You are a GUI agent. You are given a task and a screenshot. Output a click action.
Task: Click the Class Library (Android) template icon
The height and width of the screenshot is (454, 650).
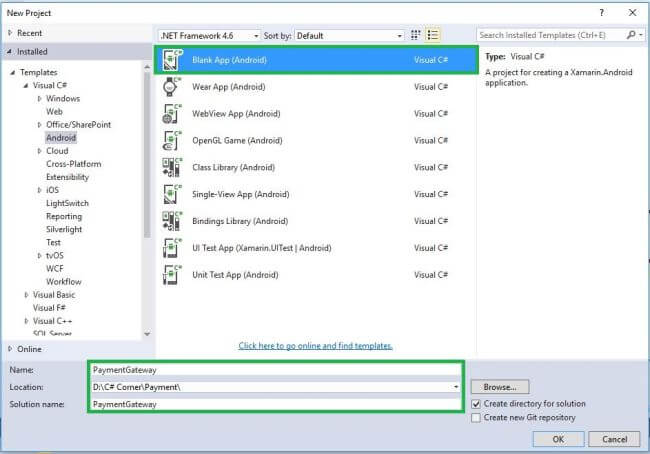[172, 168]
